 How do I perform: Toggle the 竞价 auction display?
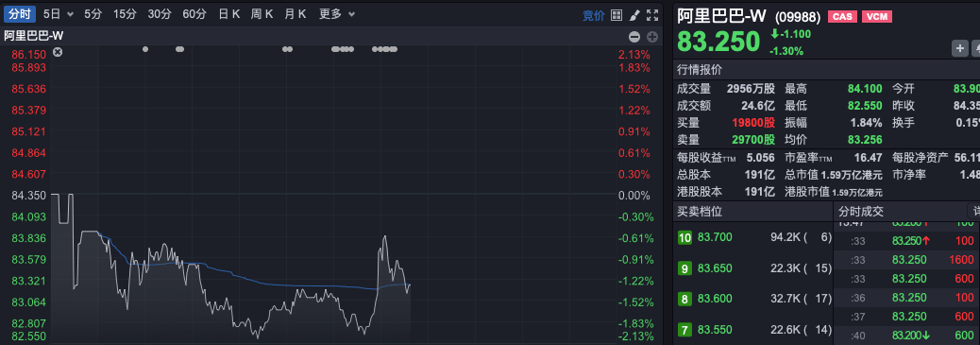point(594,15)
